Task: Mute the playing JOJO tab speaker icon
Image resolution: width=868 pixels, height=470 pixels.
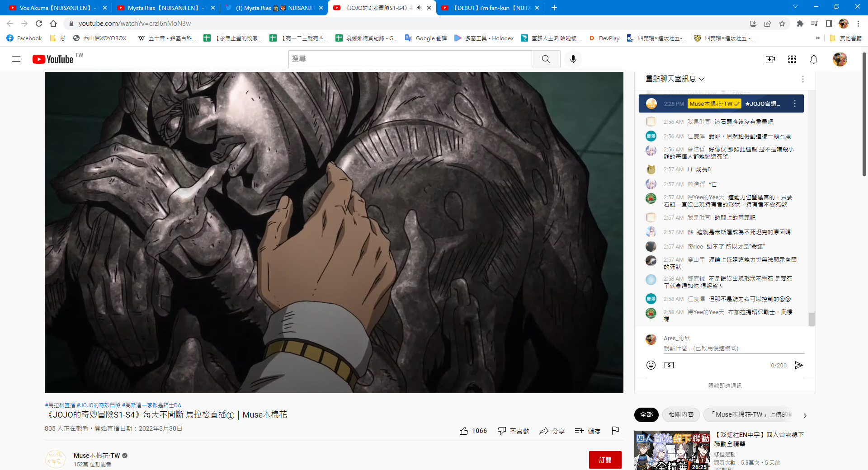Action: point(419,8)
